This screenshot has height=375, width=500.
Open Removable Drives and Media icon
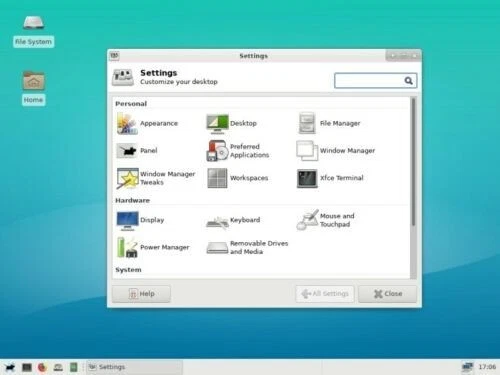(x=217, y=248)
